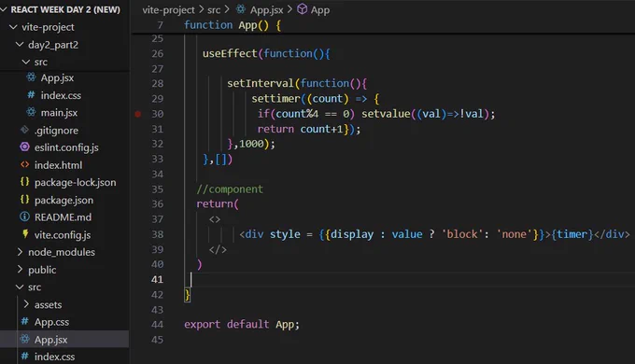635x364 pixels.
Task: Open README.md file
Action: [x=63, y=217]
